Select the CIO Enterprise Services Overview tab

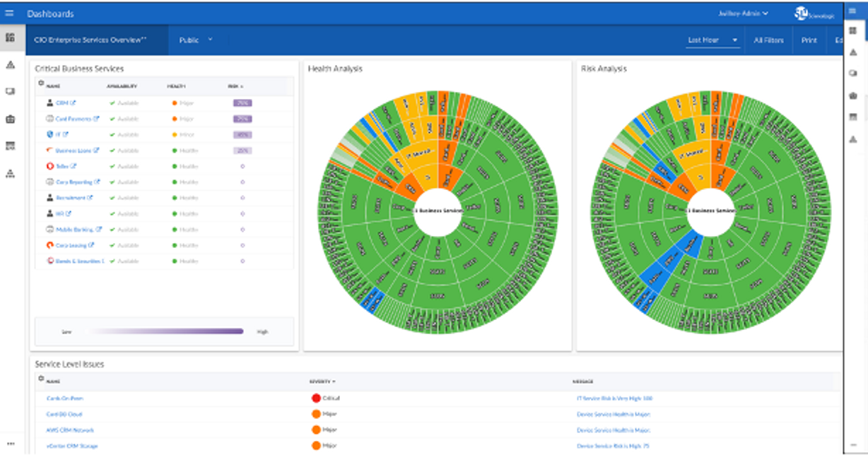(x=92, y=40)
